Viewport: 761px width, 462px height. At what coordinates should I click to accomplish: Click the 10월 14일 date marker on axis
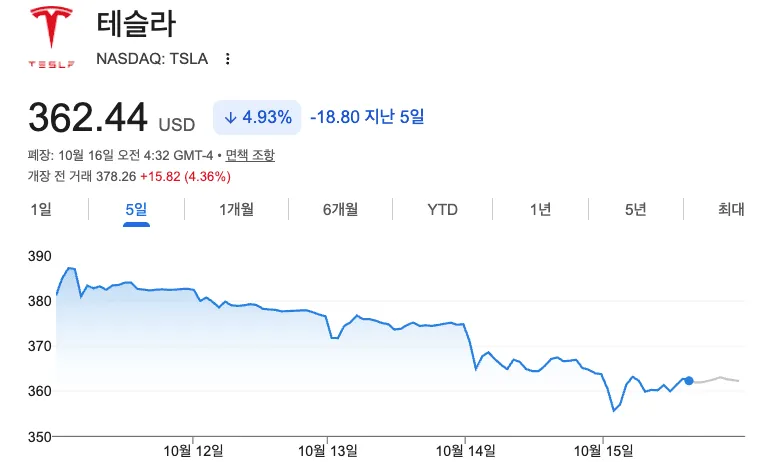(465, 451)
